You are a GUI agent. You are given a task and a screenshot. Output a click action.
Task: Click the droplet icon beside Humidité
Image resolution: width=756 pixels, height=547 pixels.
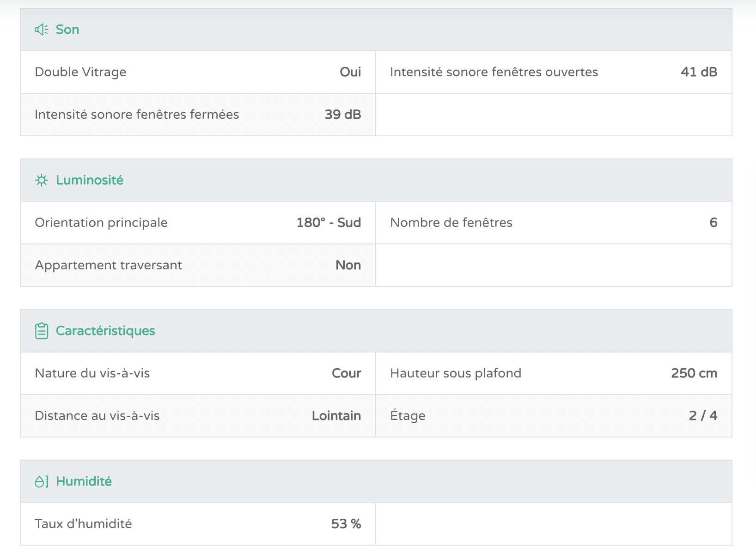tap(42, 481)
